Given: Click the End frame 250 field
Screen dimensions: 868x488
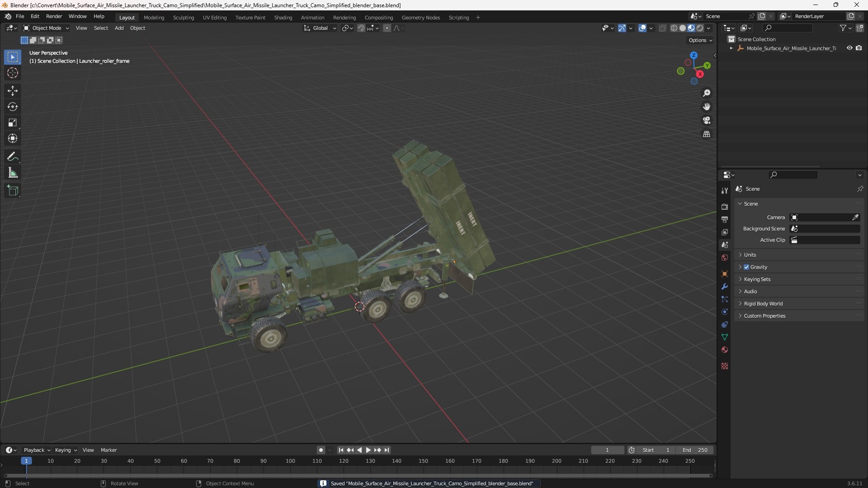Looking at the screenshot, I should pyautogui.click(x=695, y=450).
